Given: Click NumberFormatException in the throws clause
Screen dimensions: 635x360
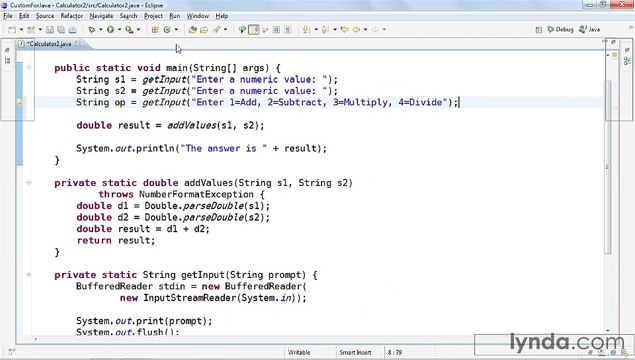Looking at the screenshot, I should [x=196, y=194].
